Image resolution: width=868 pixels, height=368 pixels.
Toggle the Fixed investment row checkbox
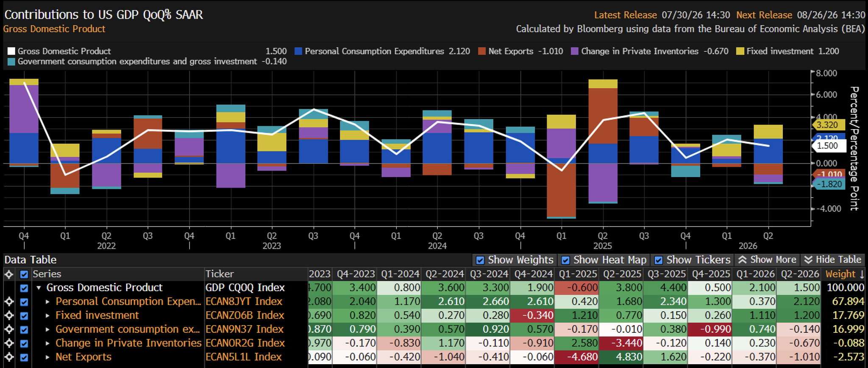click(24, 315)
